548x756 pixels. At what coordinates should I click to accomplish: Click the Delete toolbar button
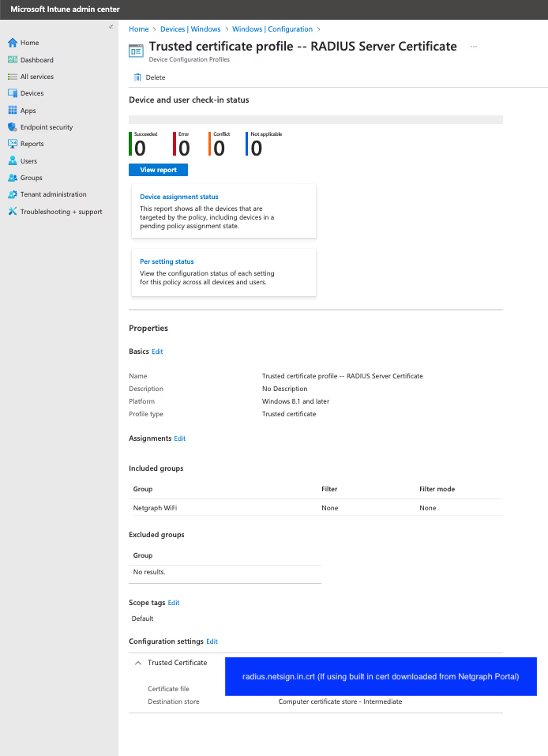coord(149,77)
